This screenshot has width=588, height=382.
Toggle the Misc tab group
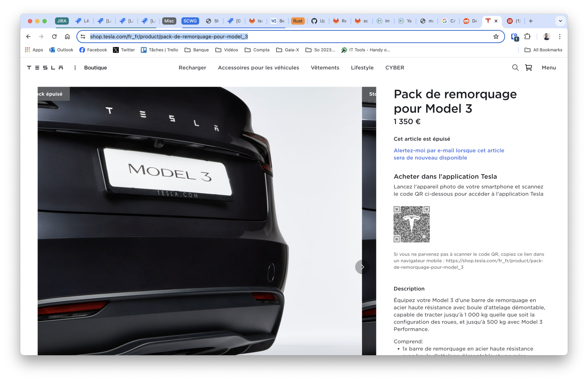coord(169,21)
